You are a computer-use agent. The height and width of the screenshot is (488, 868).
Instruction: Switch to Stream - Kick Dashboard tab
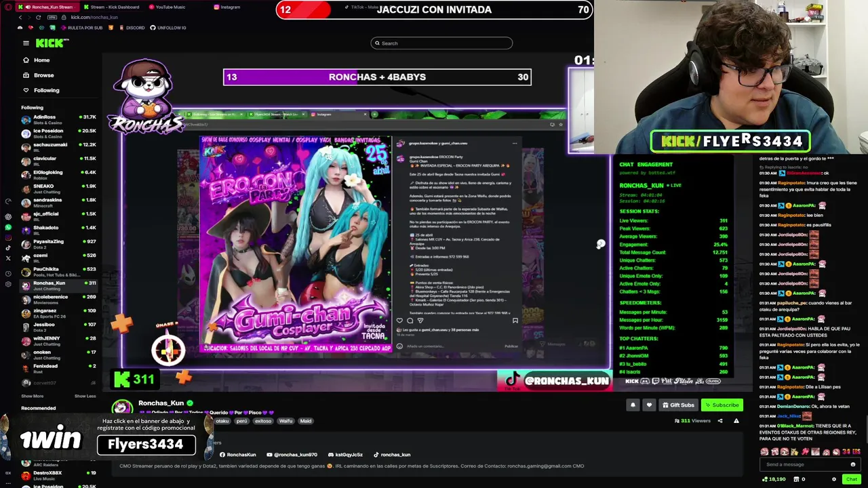(111, 7)
